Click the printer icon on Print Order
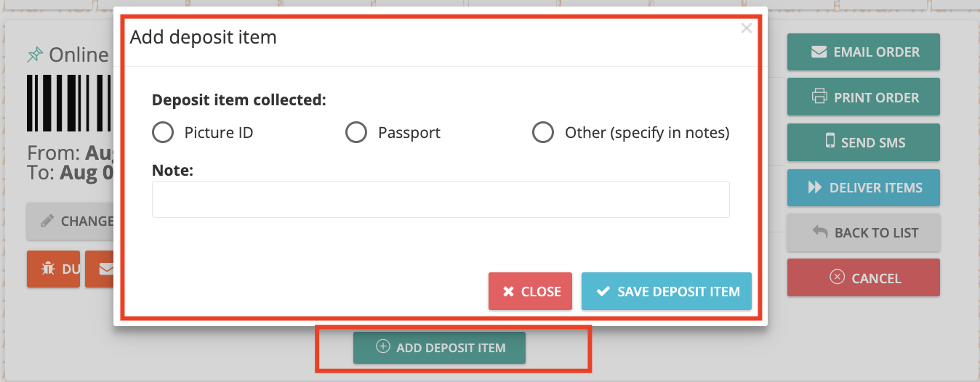980x382 pixels. click(819, 97)
